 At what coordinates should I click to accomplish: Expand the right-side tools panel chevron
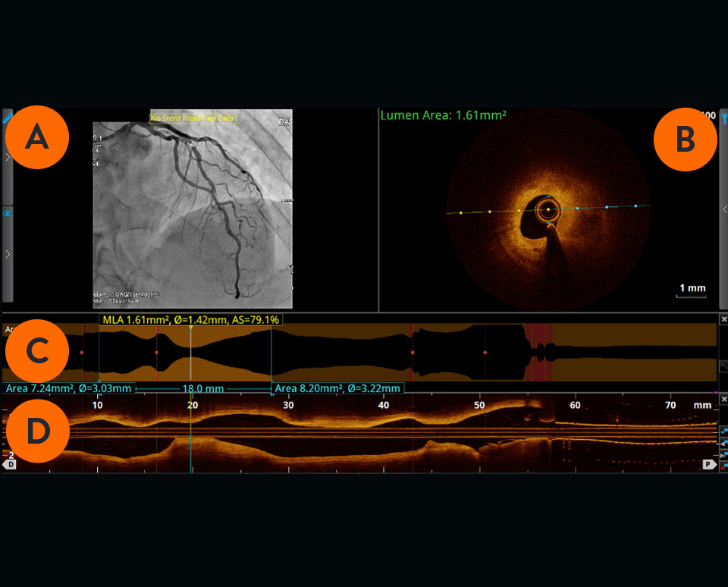coord(724,209)
